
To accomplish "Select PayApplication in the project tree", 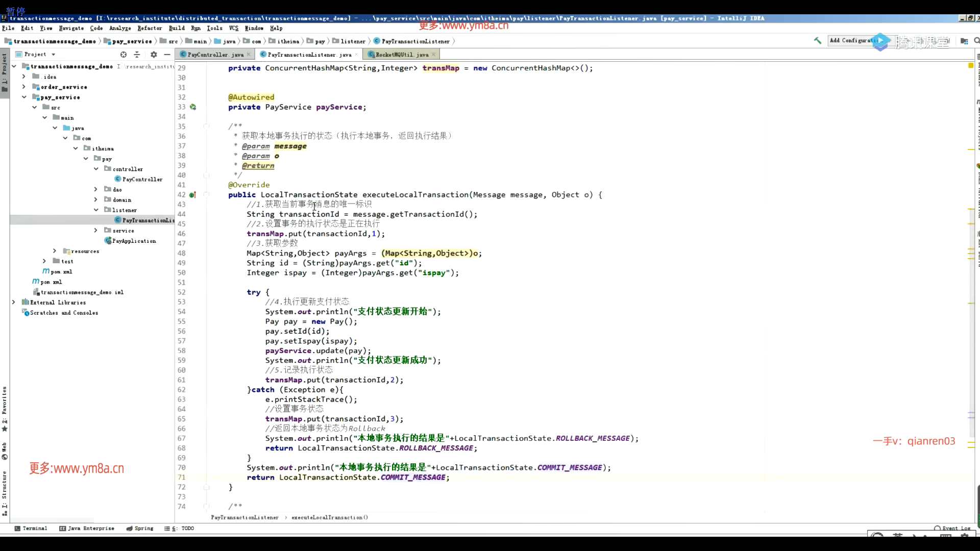I will [134, 241].
